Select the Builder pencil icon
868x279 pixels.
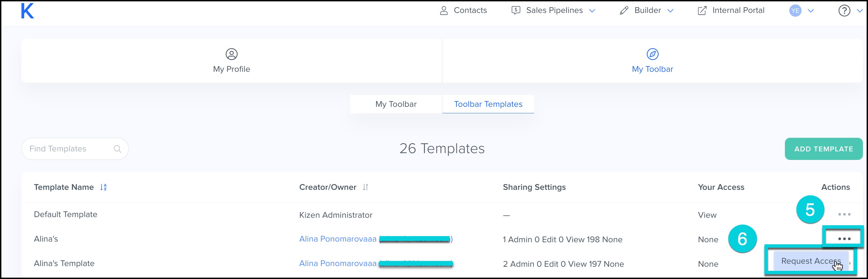coord(623,10)
